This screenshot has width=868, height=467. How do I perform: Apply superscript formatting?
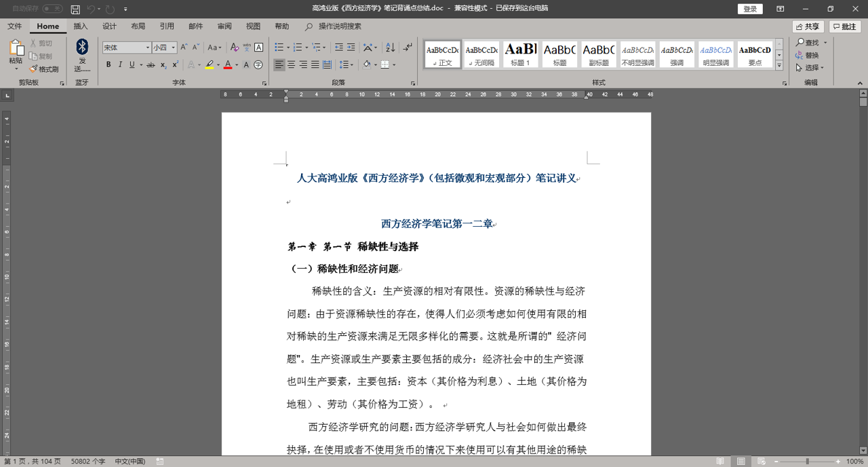click(x=175, y=65)
